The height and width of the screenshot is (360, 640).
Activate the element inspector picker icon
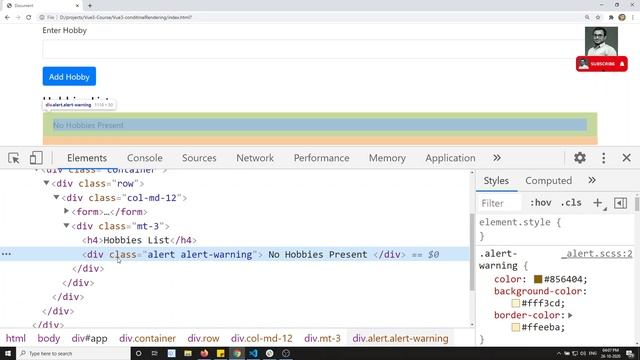[x=13, y=158]
